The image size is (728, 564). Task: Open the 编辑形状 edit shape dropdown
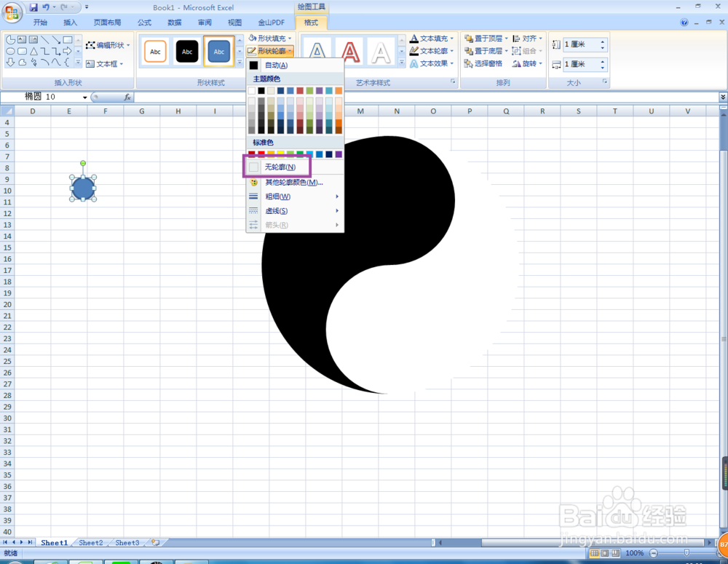pos(108,45)
